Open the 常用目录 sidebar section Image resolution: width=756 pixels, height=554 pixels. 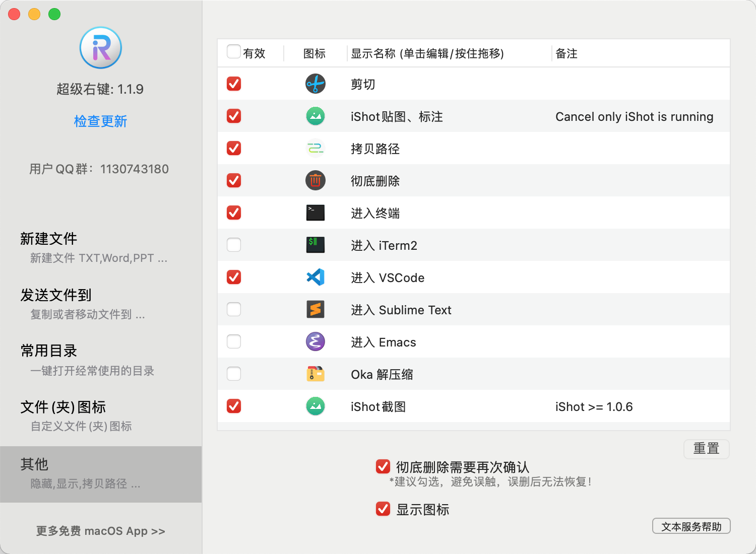click(101, 360)
